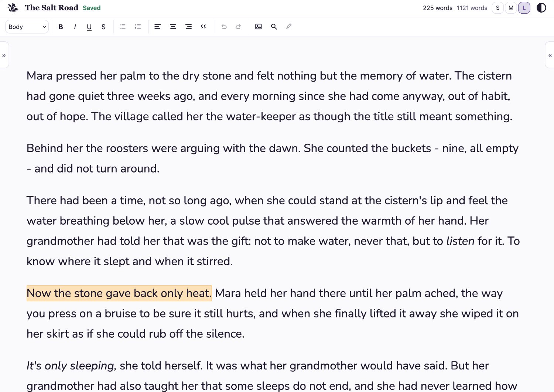Click the highlighted sentence "Now the stone gave back only heat."
Image resolution: width=554 pixels, height=392 pixels.
[119, 293]
